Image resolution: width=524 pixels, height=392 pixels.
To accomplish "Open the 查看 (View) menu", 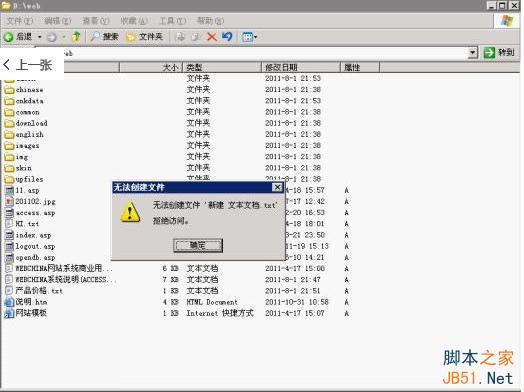I will (x=96, y=21).
